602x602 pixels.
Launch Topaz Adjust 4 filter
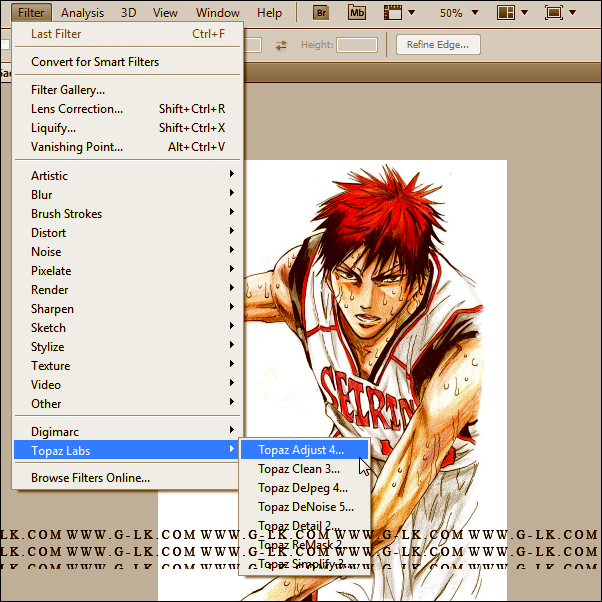click(304, 450)
